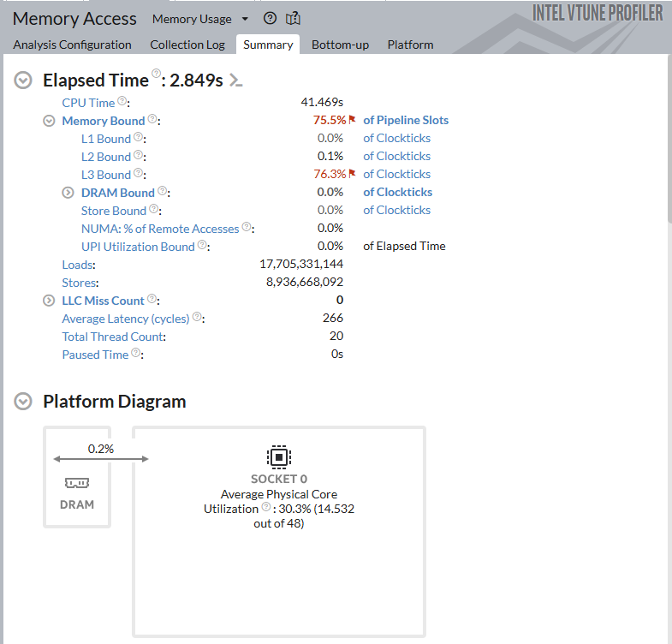Click the 0.2% DRAM bandwidth arrow
The width and height of the screenshot is (672, 644).
tap(101, 459)
